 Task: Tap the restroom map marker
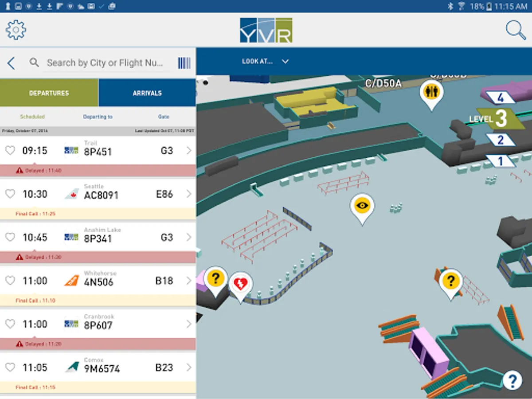click(431, 95)
